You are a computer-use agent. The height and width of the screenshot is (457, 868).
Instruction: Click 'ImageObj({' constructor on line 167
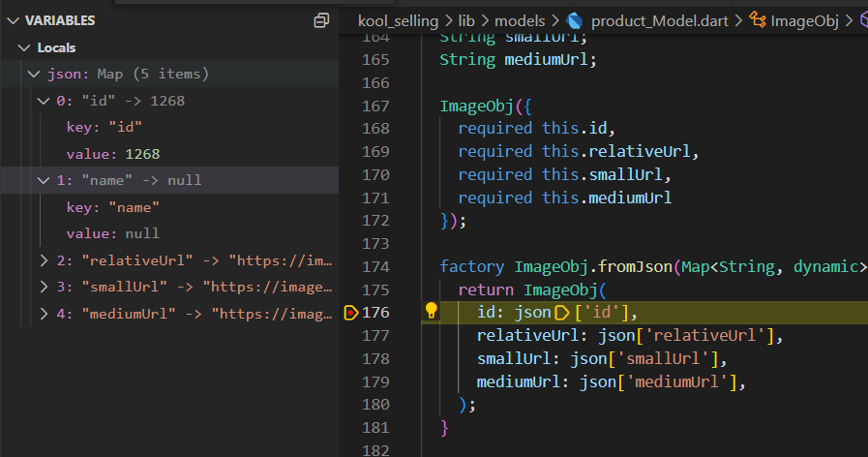[x=486, y=106]
